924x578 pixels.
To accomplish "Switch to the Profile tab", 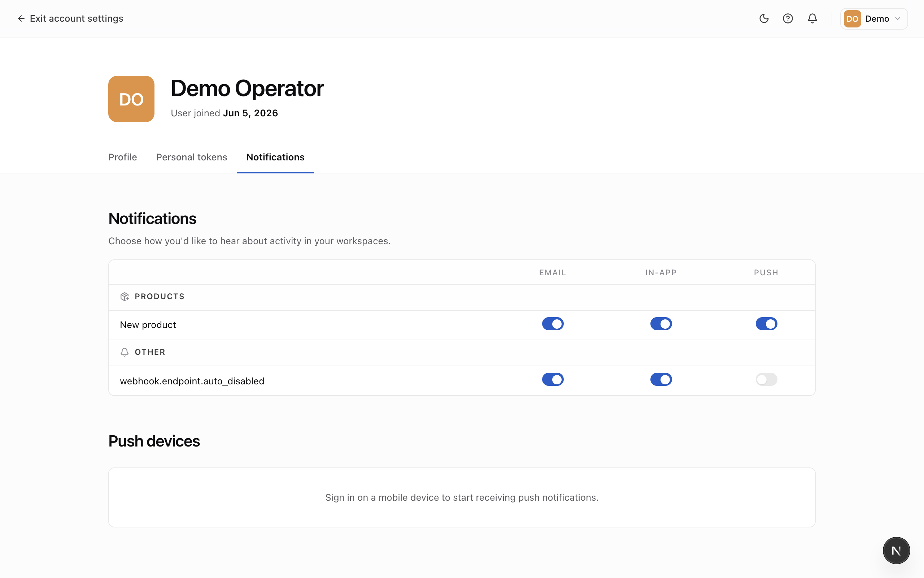I will [x=123, y=157].
